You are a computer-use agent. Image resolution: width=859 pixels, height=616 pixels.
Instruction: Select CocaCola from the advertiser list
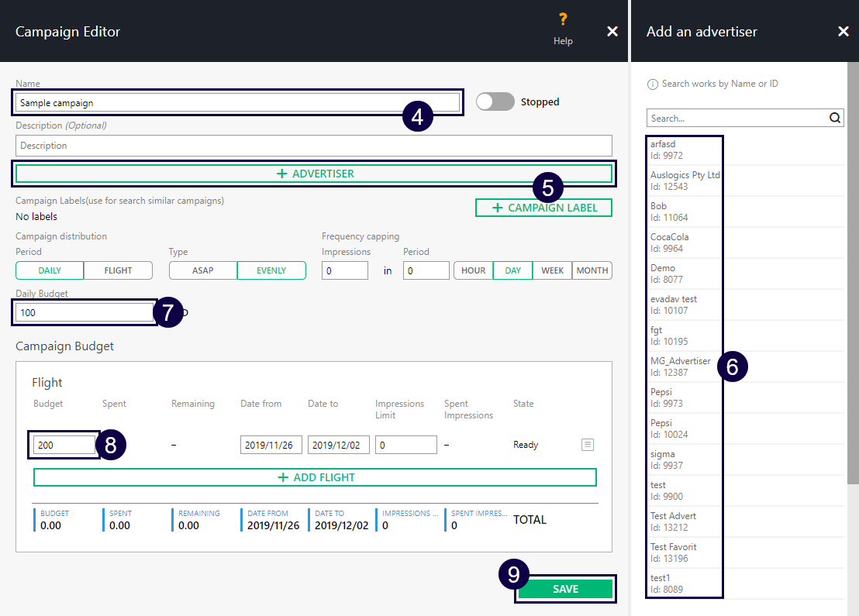[x=670, y=243]
